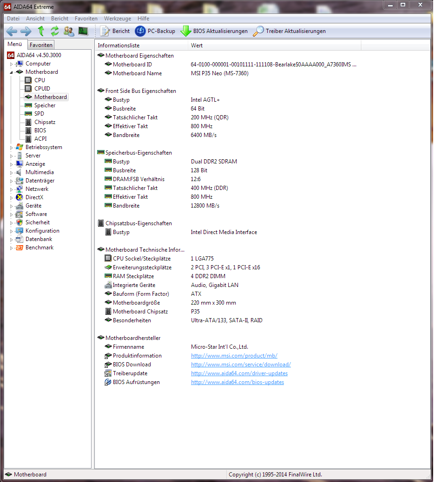Select Speicher in the tree
This screenshot has width=448, height=482.
45,105
